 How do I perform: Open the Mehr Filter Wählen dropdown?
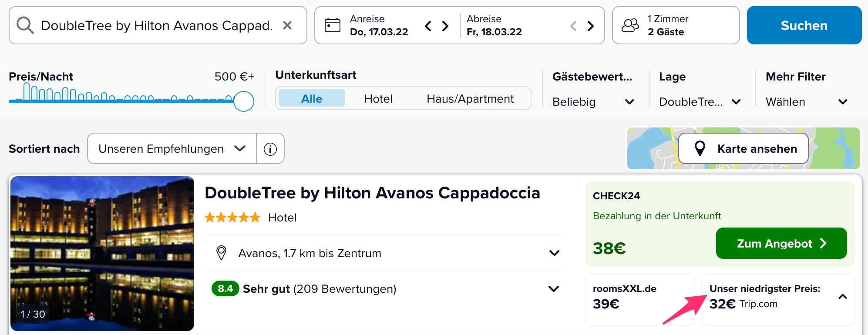807,102
